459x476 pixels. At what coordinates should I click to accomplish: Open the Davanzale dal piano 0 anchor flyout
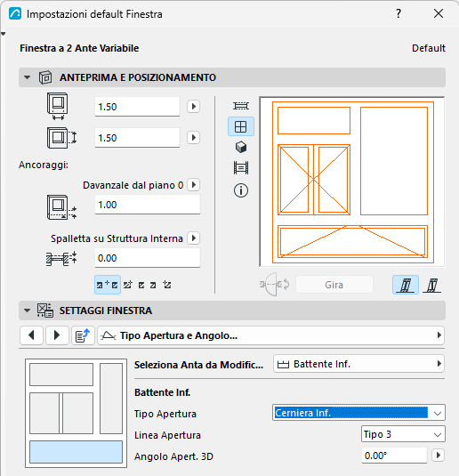[193, 184]
